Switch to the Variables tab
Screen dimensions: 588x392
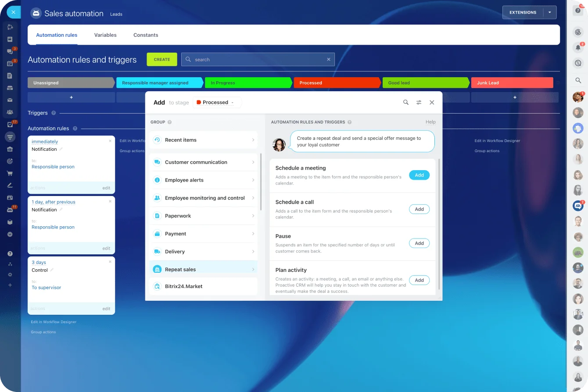click(x=105, y=35)
